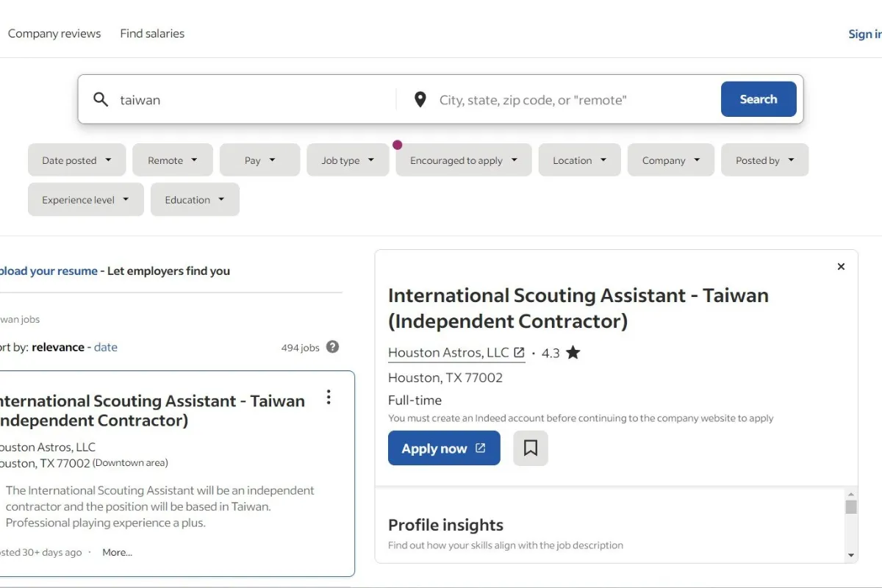The height and width of the screenshot is (588, 882).
Task: Open the three-dot menu on the job card
Action: (329, 398)
